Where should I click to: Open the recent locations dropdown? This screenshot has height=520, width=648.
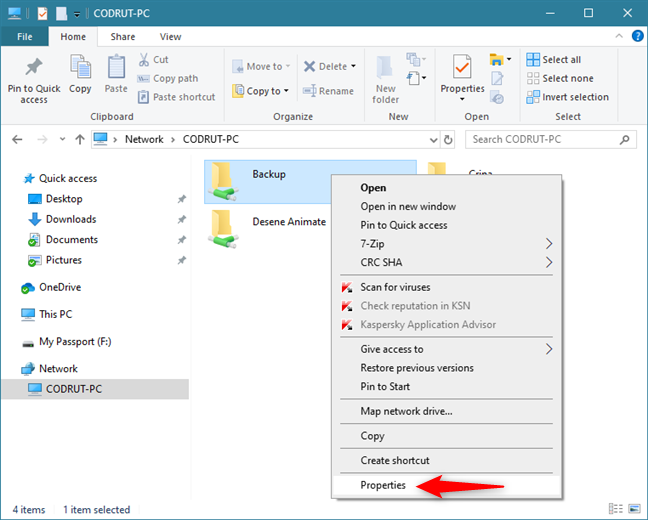tap(62, 140)
